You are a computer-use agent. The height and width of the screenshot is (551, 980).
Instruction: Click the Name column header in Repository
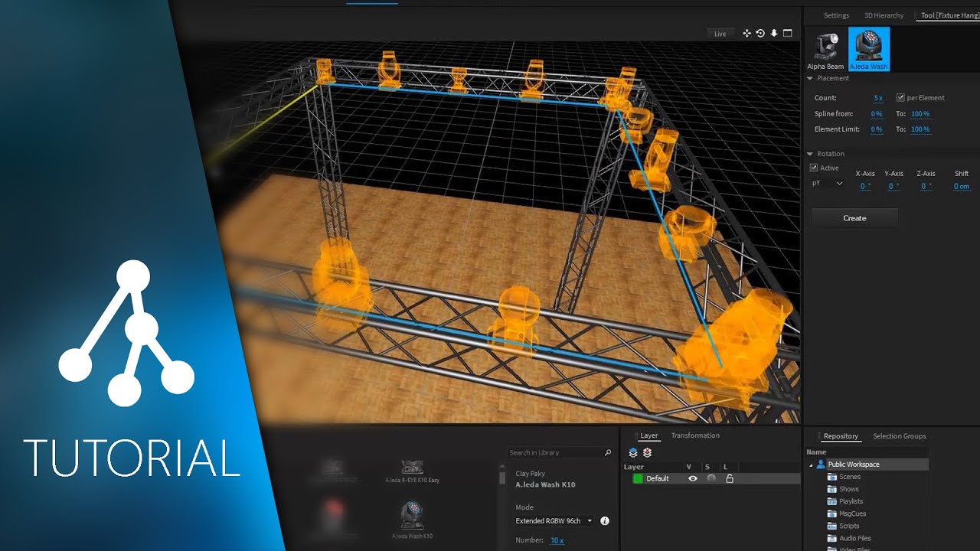(816, 452)
